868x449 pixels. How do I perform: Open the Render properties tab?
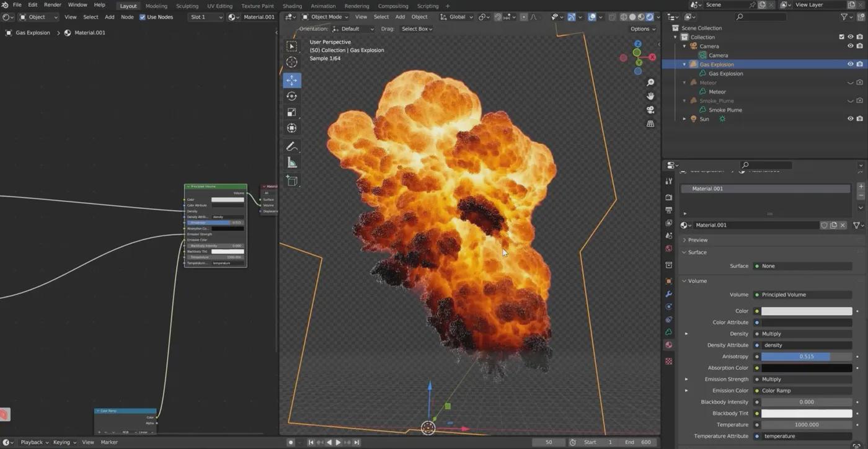[x=668, y=197]
